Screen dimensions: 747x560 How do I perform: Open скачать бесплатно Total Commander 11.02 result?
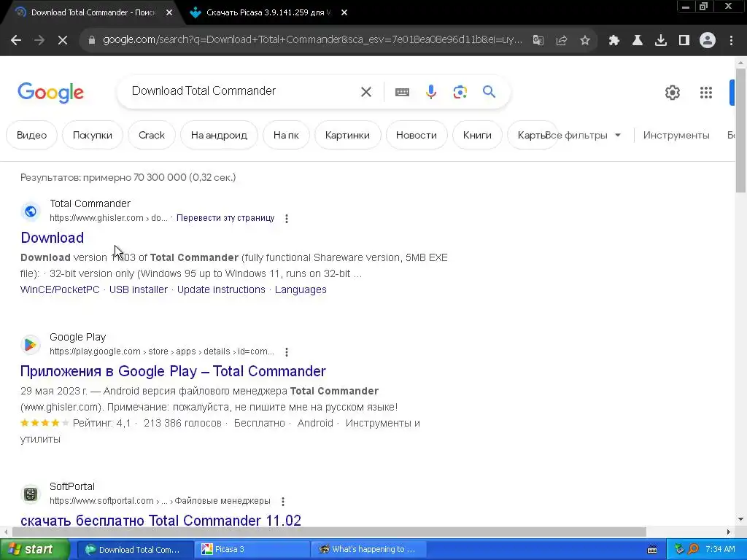pyautogui.click(x=160, y=521)
